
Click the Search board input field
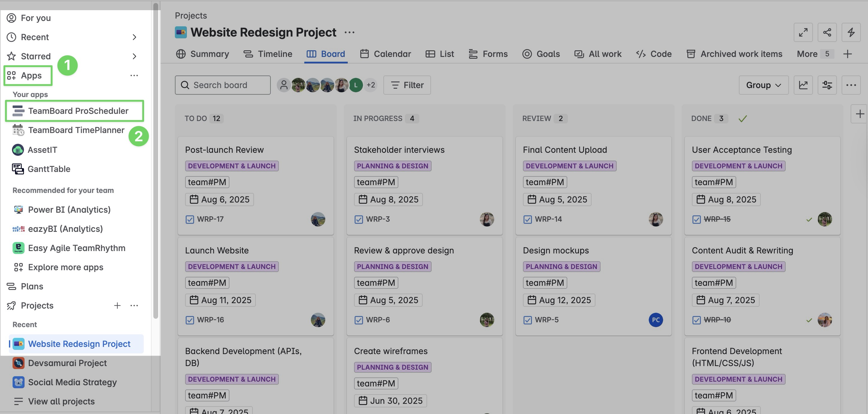pos(222,85)
